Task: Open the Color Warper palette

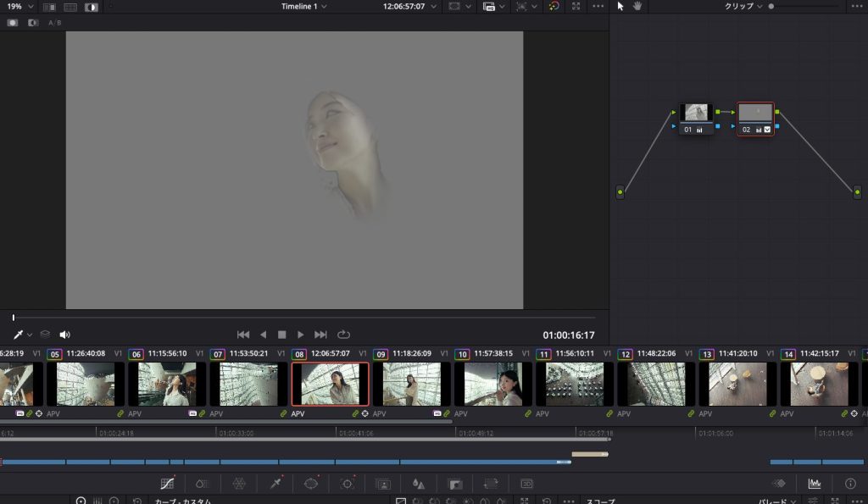Action: coord(239,484)
